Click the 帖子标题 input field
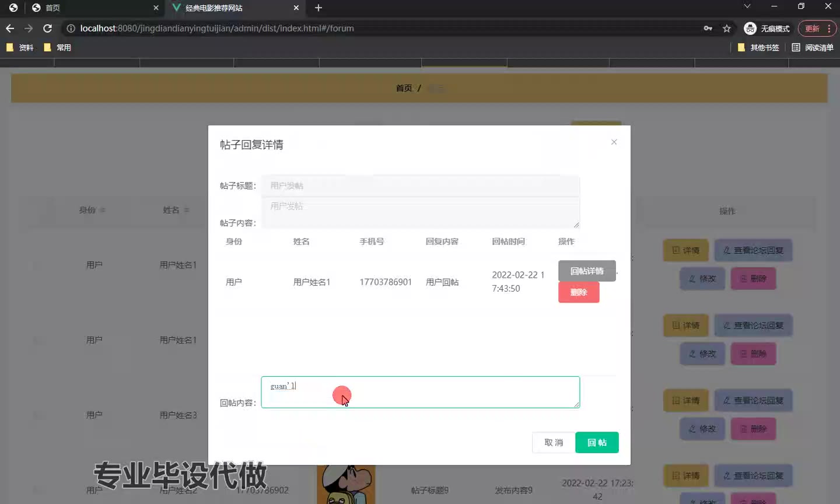 pos(420,185)
